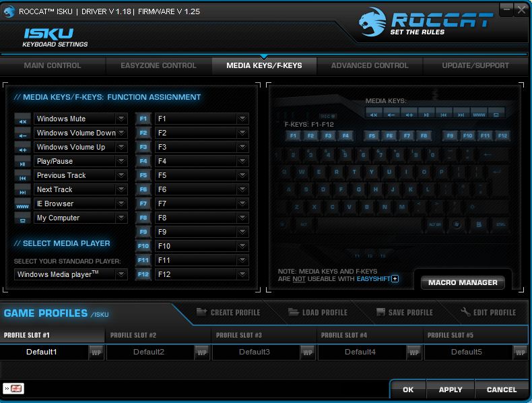Viewport: 532px width, 403px height.
Task: Switch to the EasyZone Control tab
Action: [x=158, y=66]
